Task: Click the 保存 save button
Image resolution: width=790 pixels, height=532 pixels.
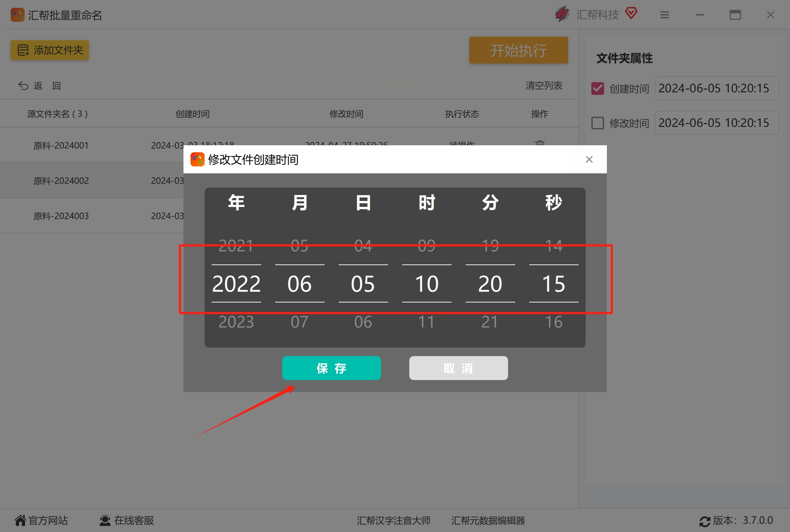Action: [x=331, y=368]
